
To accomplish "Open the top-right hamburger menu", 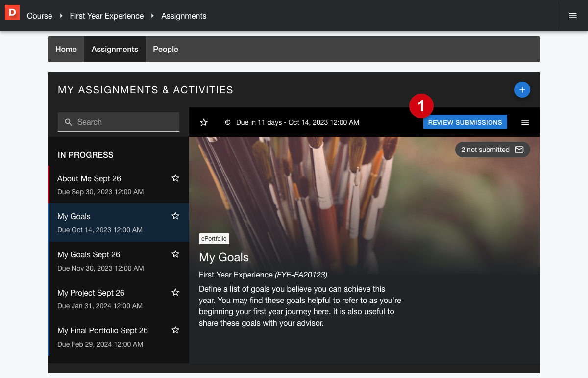I will click(x=572, y=16).
